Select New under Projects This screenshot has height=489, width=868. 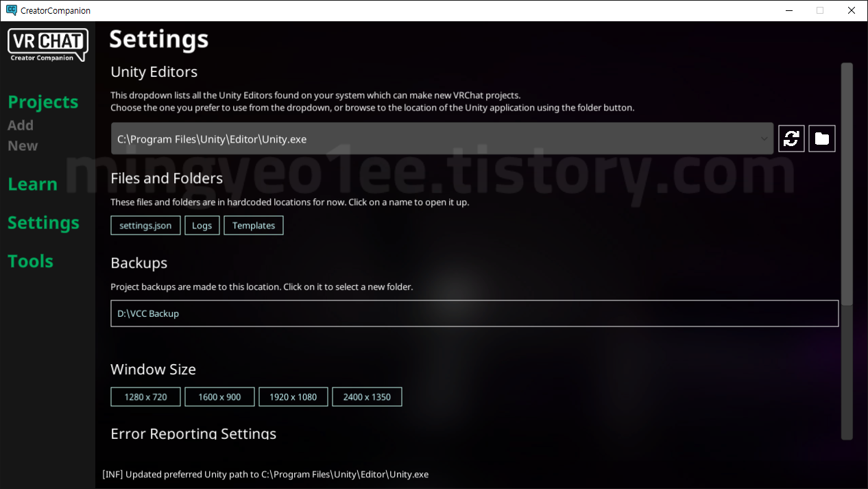[x=23, y=145]
